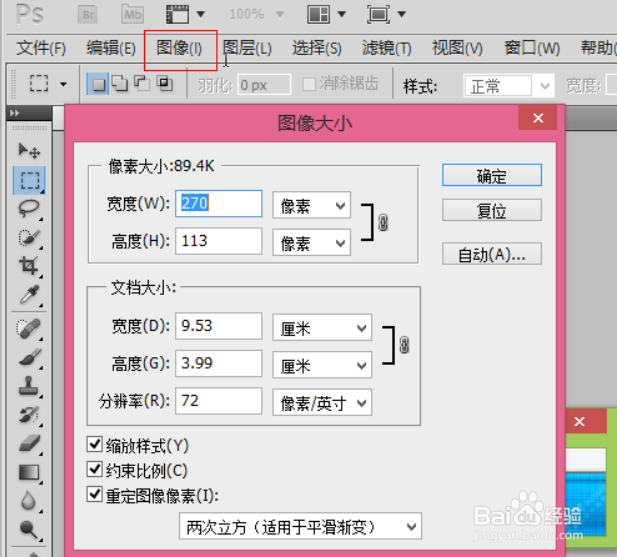
Task: Close the 图像大小 dialog
Action: (538, 118)
